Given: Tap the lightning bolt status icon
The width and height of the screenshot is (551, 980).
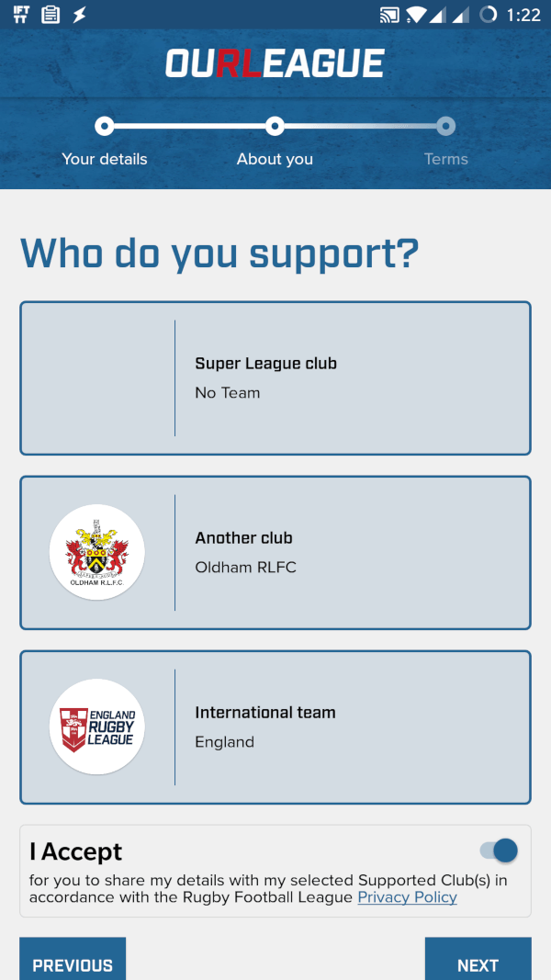Looking at the screenshot, I should 80,15.
